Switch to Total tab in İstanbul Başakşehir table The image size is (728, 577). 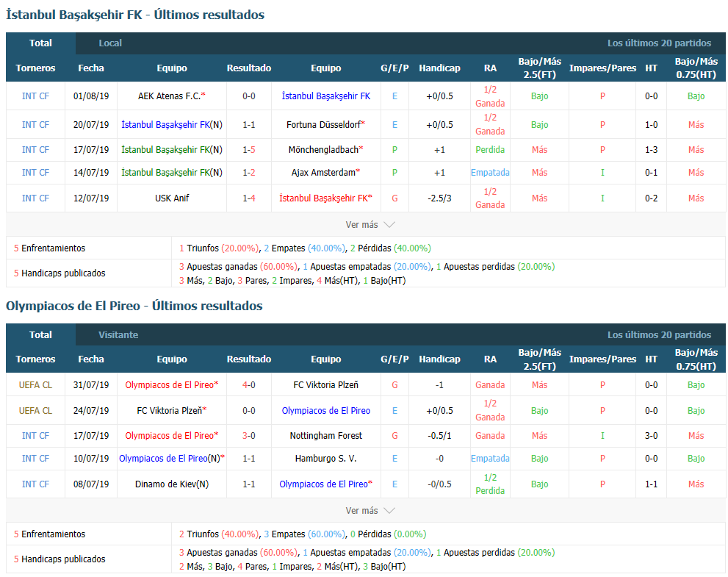(x=40, y=43)
